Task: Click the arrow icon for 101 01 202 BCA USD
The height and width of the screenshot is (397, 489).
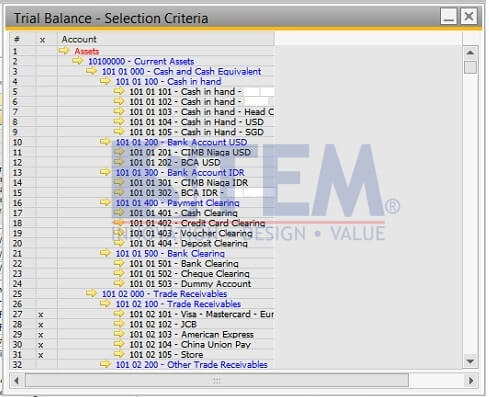Action: point(119,162)
